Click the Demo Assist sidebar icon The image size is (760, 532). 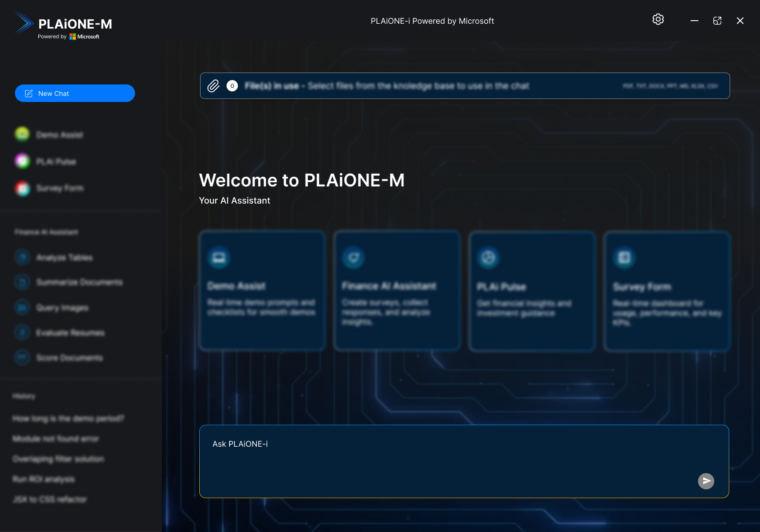22,135
